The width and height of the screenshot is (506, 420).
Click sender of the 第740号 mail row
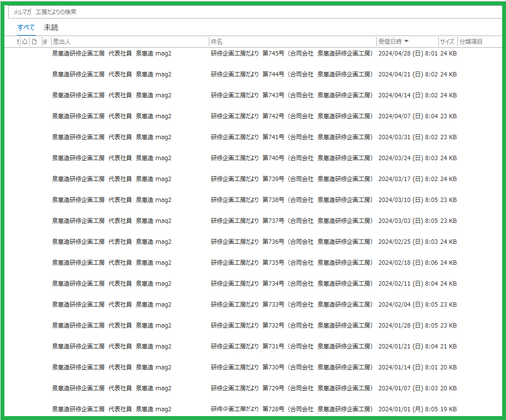[x=112, y=158]
